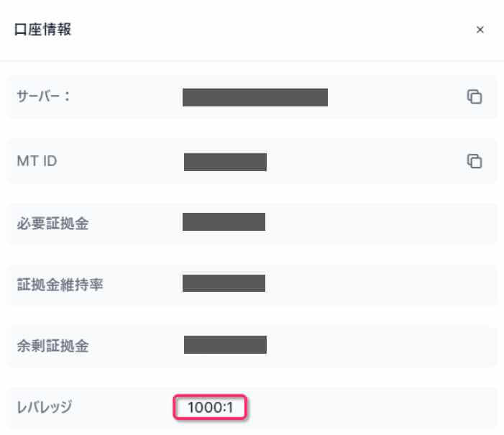Click the 1000:1 leverage value
This screenshot has width=504, height=435.
point(210,408)
